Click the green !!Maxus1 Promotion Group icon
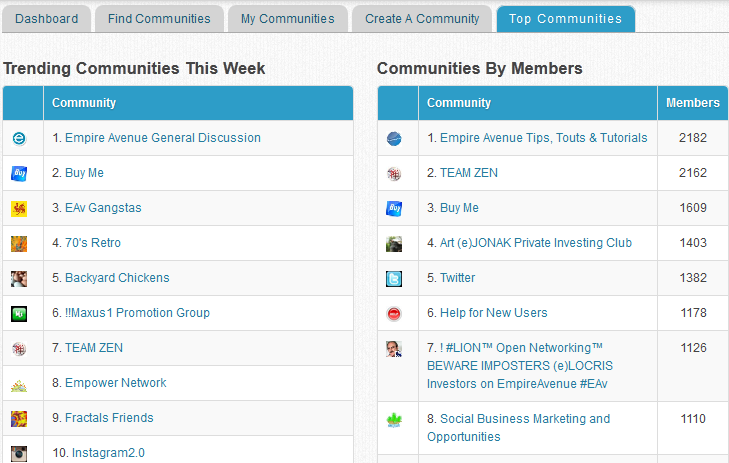 pos(19,313)
